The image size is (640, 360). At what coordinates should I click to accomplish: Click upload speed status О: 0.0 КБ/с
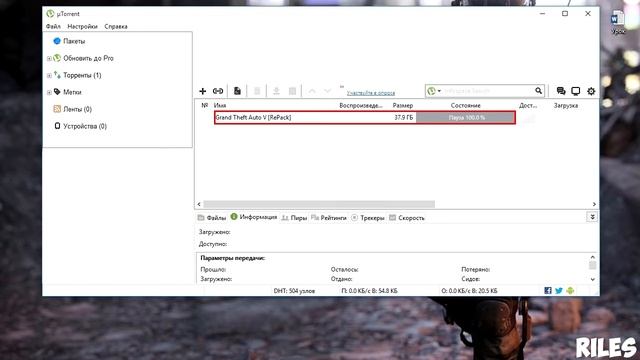point(469,291)
